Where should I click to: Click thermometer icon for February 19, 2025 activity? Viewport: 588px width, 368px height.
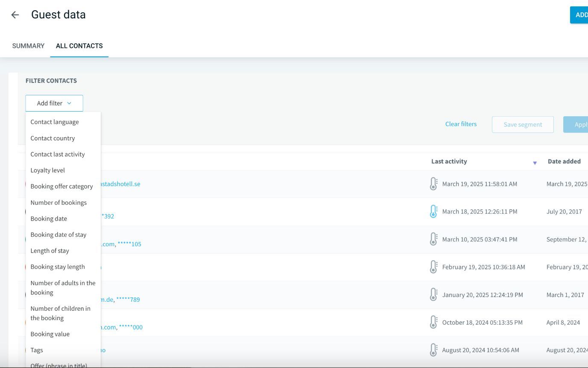(433, 267)
